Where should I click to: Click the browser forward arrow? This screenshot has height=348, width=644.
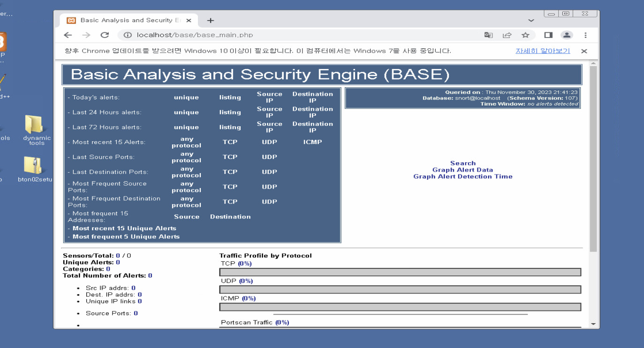pos(86,35)
